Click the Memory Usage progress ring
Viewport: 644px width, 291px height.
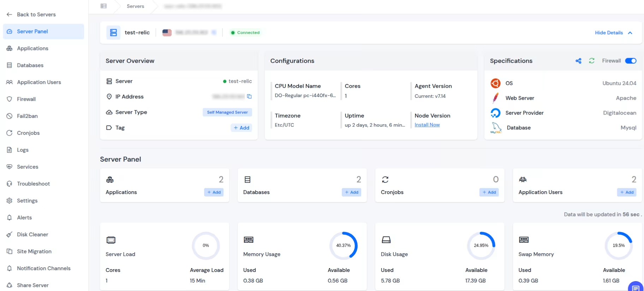pyautogui.click(x=343, y=245)
